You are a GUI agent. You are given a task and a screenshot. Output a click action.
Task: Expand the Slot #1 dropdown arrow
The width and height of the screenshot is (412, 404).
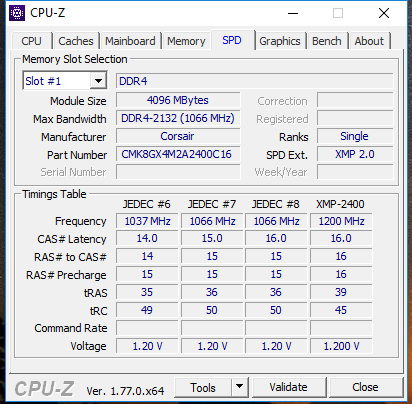click(x=98, y=81)
